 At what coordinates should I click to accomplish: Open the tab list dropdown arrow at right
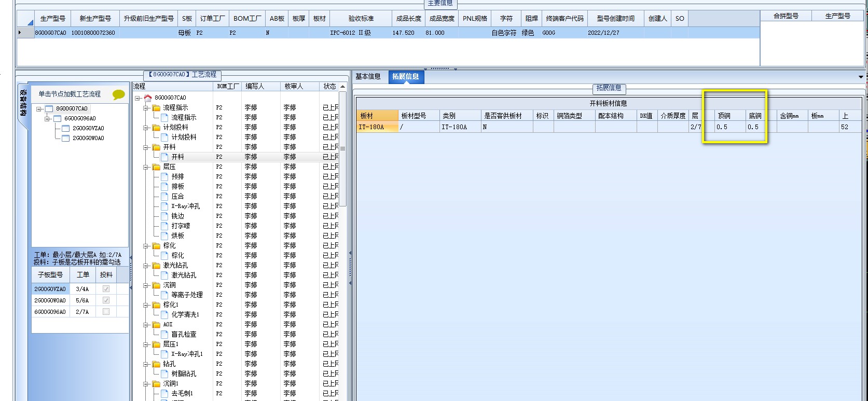click(861, 77)
